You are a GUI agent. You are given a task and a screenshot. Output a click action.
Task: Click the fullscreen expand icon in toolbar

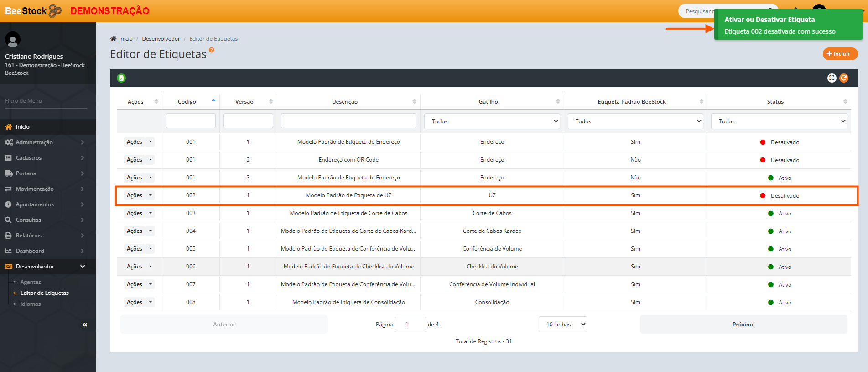(x=832, y=78)
